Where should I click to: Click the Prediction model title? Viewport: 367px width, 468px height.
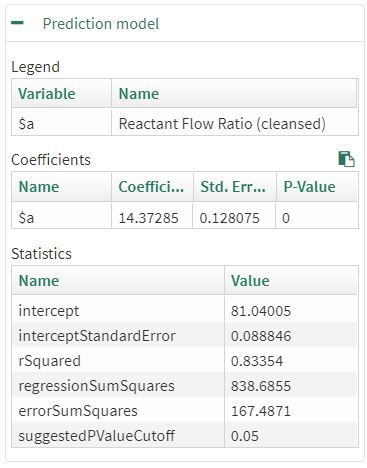pos(101,24)
